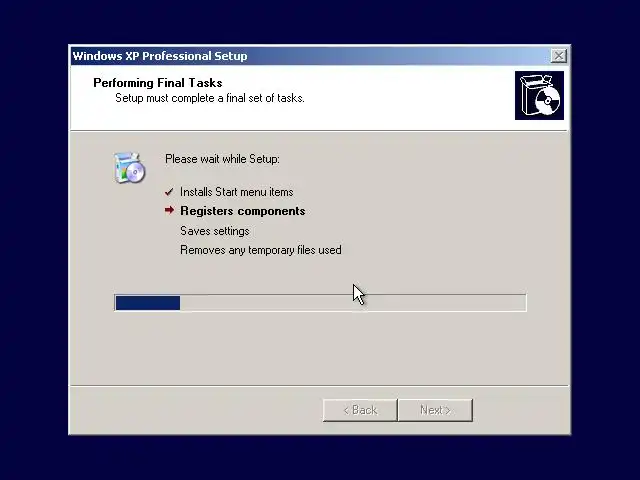Click the red checkmark next to Installs Start menu items

[169, 192]
